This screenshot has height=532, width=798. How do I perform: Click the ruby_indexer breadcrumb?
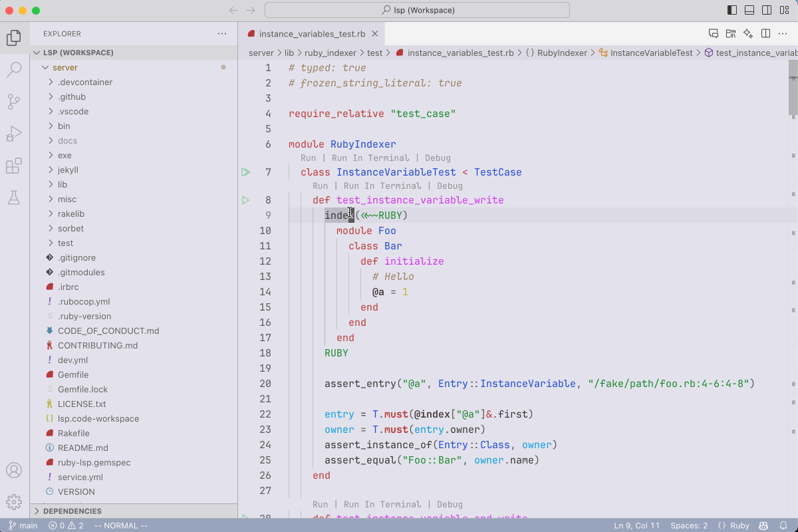click(x=330, y=53)
